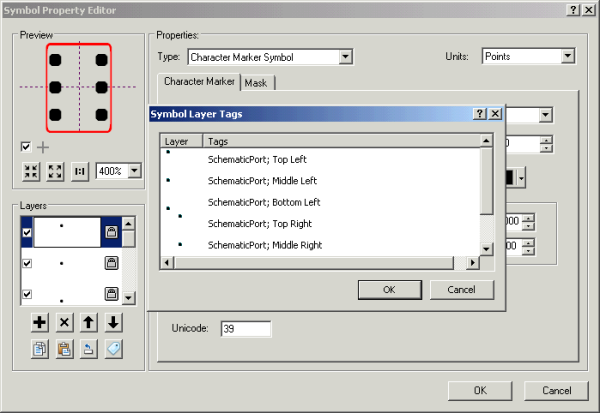This screenshot has width=600, height=413.
Task: Click tags list scroll down arrow
Action: (486, 249)
